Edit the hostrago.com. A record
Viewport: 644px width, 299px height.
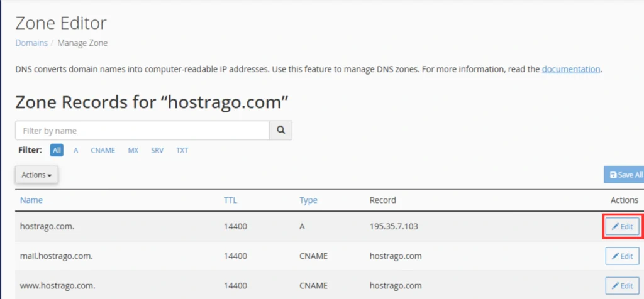[x=622, y=226]
